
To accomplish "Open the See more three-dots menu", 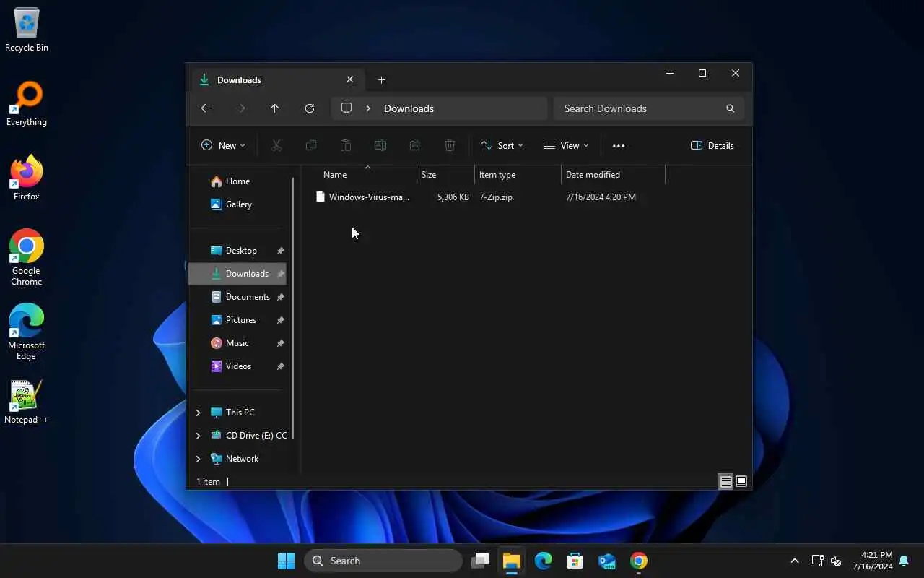I will pos(619,145).
